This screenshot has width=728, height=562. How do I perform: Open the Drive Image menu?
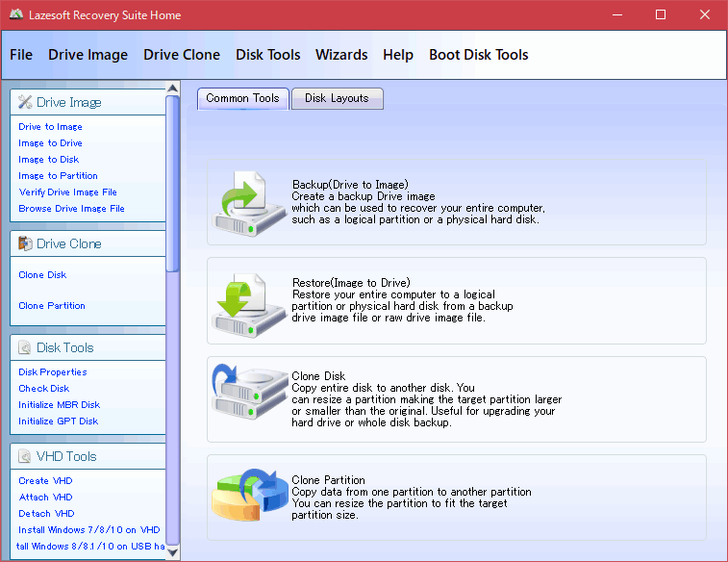coord(88,55)
